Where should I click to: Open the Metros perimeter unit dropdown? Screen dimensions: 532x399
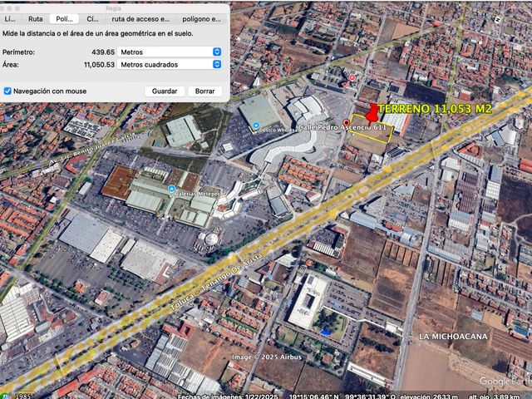click(x=170, y=52)
